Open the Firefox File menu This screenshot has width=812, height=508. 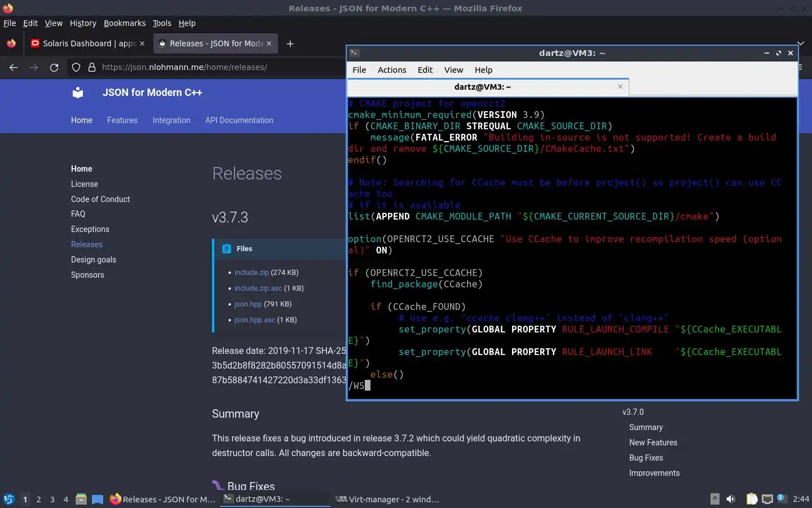10,23
